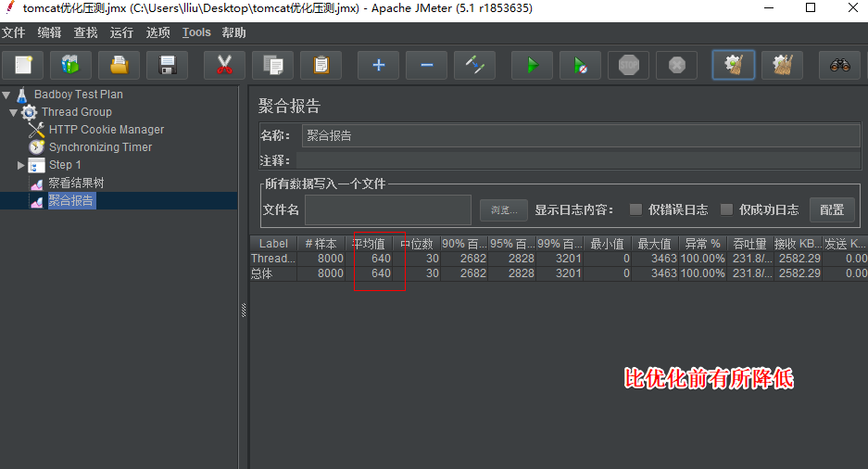Open the 运行 menu
The image size is (868, 469).
[x=121, y=32]
